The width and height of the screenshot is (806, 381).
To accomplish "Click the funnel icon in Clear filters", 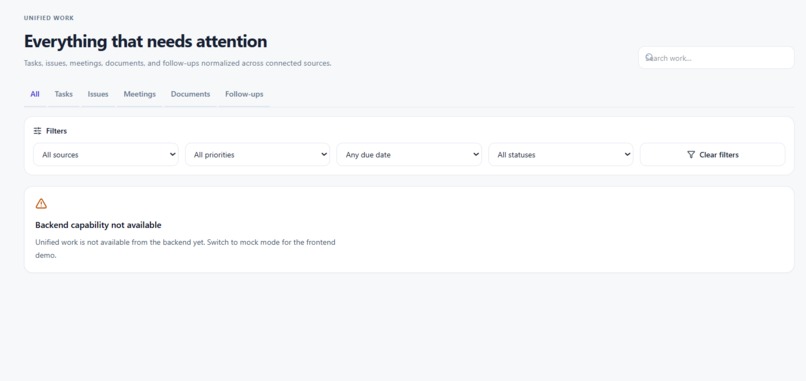I will 691,155.
